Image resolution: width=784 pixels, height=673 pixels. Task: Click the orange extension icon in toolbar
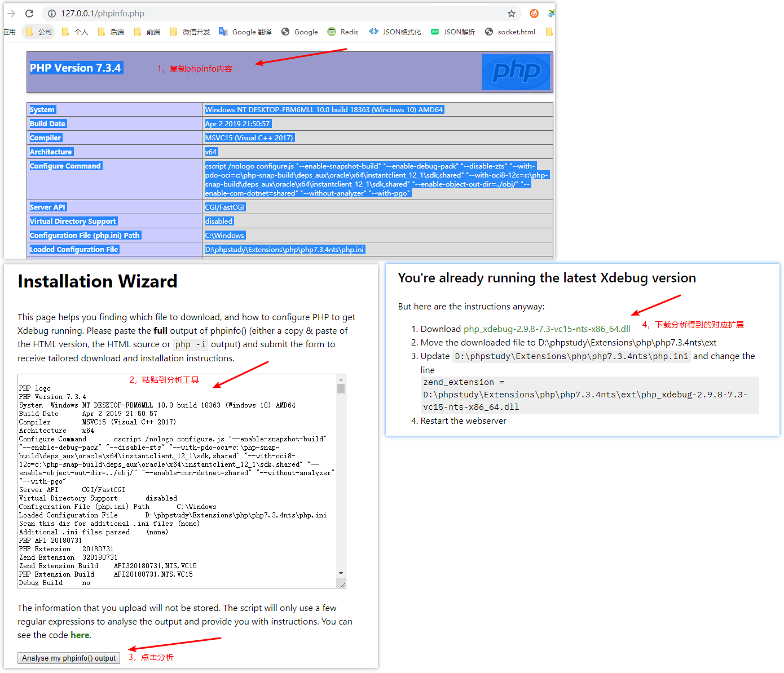534,14
